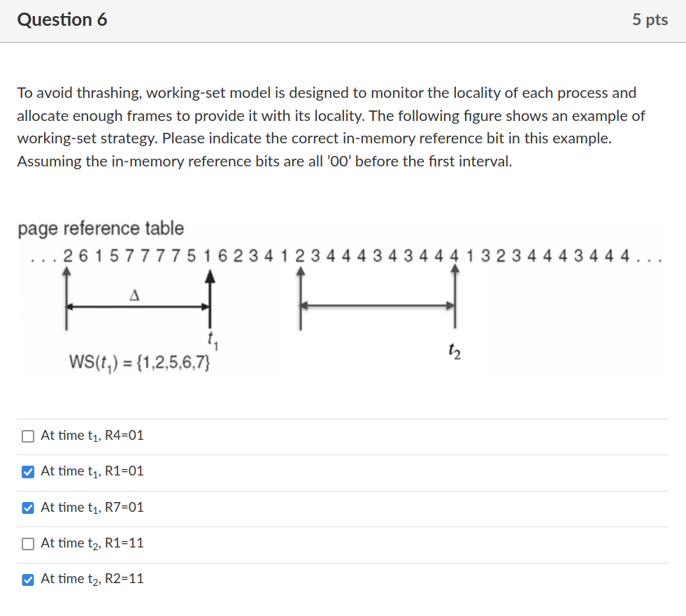This screenshot has height=616, width=686.
Task: Click the Question 6 heading
Action: click(x=62, y=20)
